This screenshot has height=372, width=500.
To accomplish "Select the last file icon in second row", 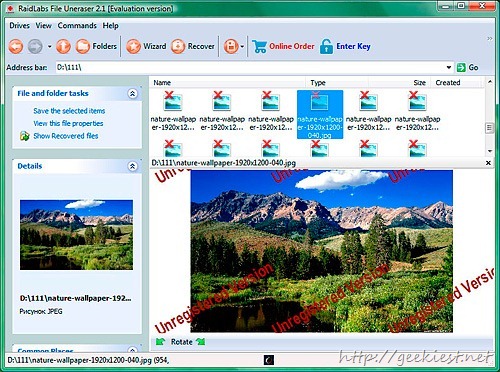I will (417, 149).
